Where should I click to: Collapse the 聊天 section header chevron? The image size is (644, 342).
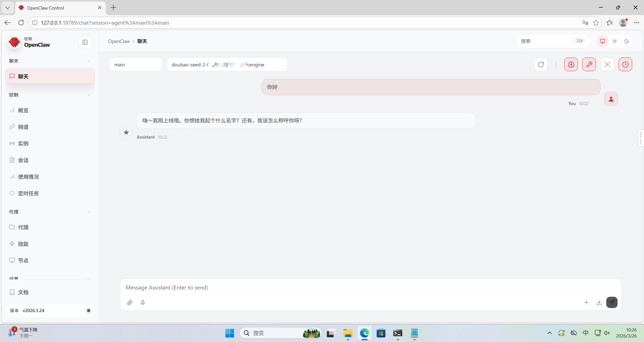89,61
